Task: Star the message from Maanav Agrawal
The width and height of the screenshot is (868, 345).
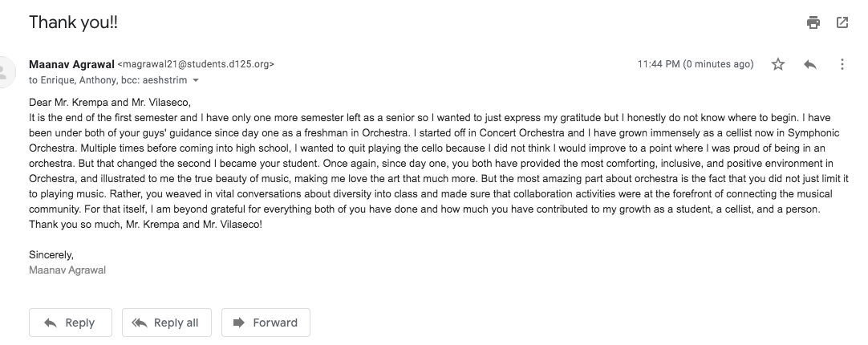Action: tap(777, 64)
